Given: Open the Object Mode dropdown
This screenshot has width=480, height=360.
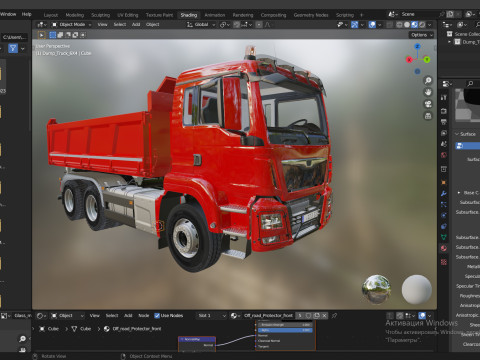Looking at the screenshot, I should click(x=71, y=24).
